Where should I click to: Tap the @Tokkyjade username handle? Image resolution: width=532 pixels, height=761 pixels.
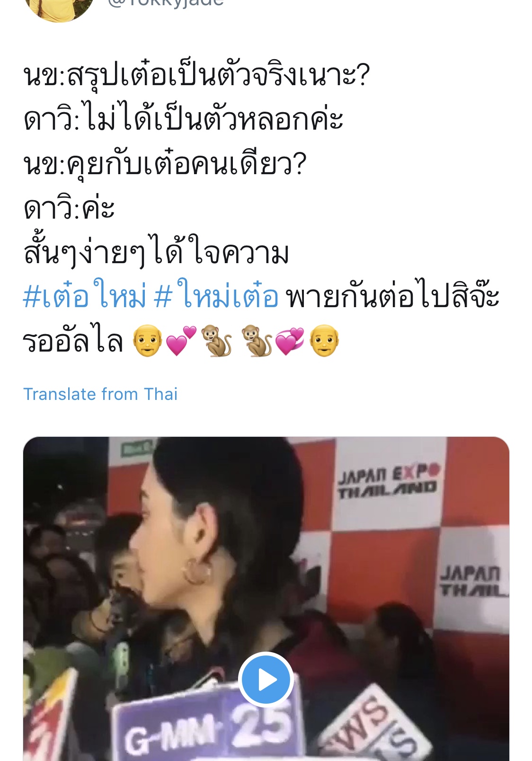click(x=165, y=3)
